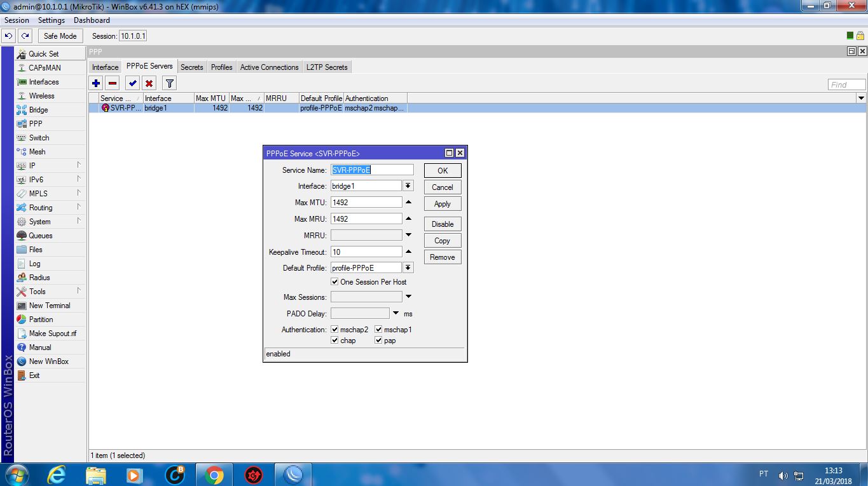This screenshot has width=868, height=486.
Task: Disable selected entry with red X icon
Action: [x=149, y=83]
